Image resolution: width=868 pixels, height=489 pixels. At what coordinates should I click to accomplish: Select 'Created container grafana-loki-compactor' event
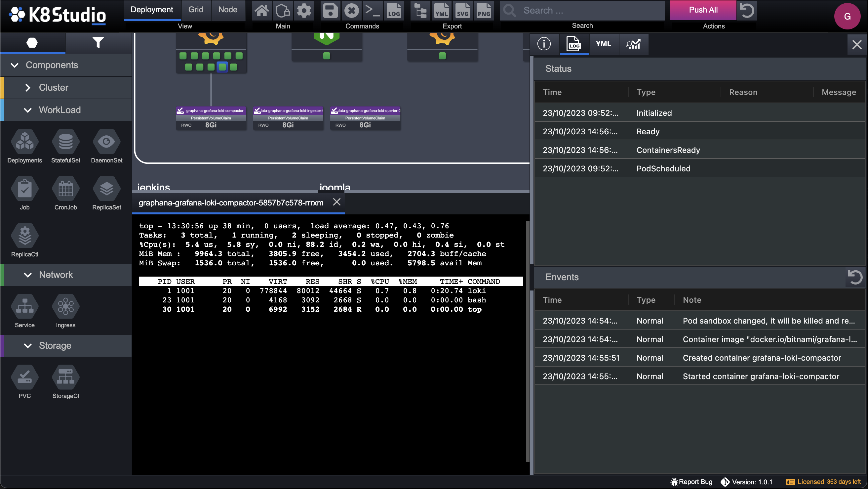point(699,358)
